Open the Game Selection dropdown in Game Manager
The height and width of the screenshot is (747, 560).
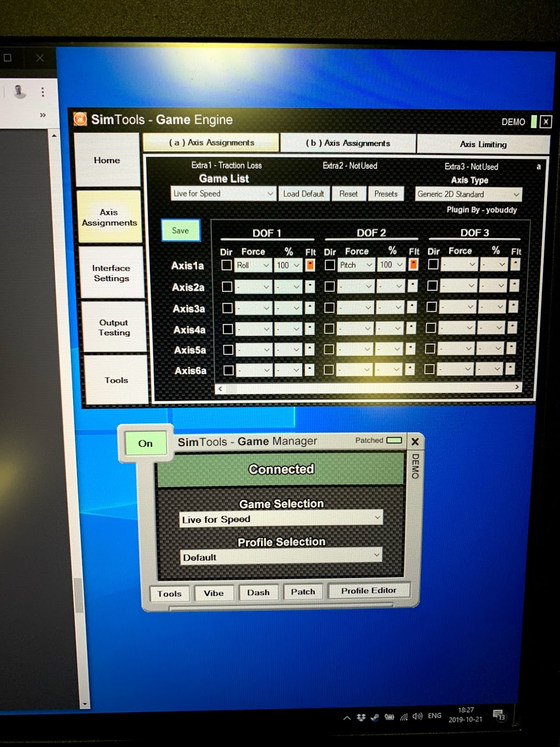(x=281, y=519)
